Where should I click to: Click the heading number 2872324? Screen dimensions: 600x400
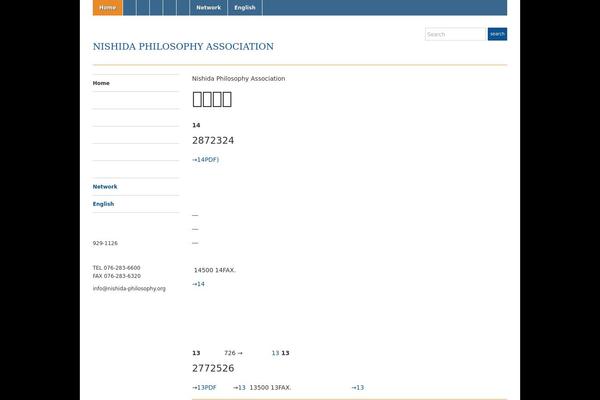click(x=213, y=140)
